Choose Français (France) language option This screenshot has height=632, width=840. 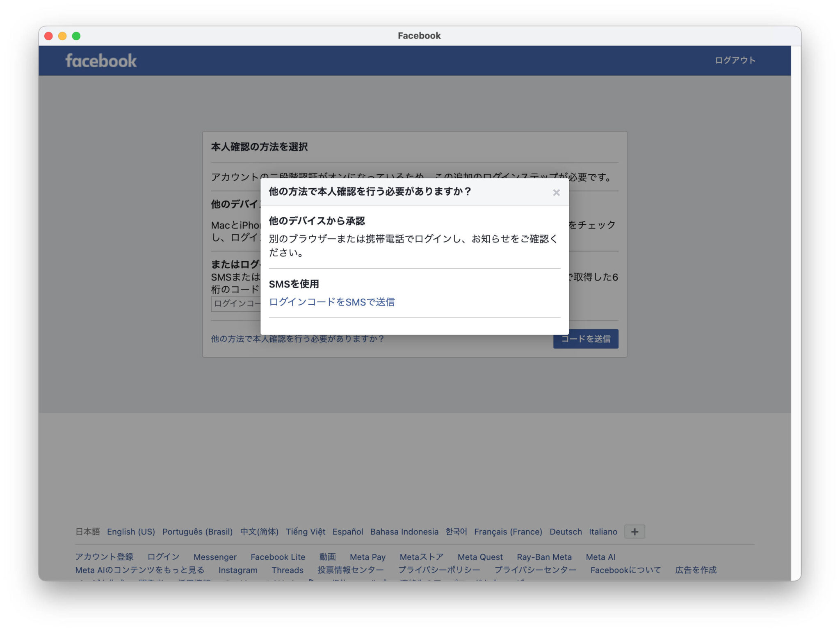click(508, 532)
